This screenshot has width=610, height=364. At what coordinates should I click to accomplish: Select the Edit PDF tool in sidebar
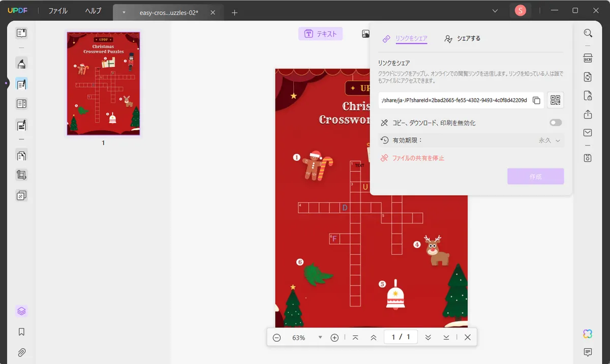[x=21, y=84]
